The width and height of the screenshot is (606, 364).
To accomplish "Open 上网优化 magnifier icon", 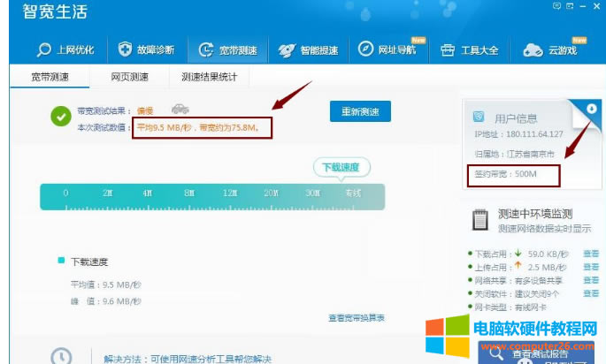I will [43, 49].
